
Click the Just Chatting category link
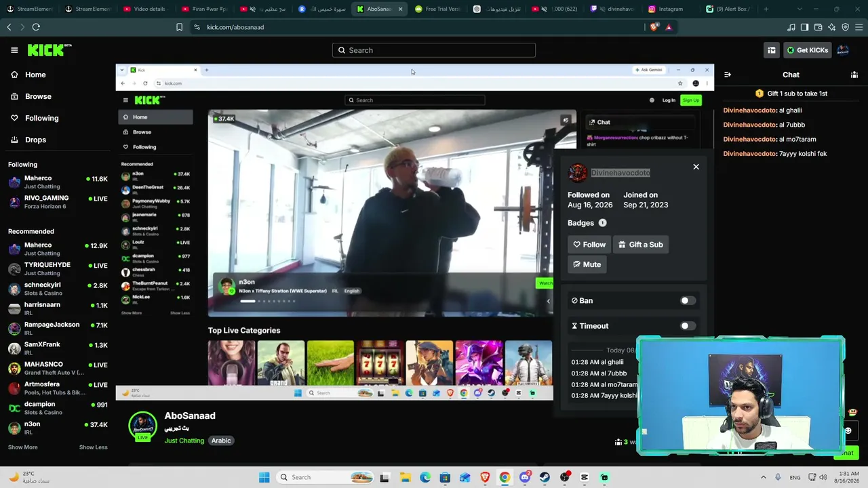tap(184, 441)
